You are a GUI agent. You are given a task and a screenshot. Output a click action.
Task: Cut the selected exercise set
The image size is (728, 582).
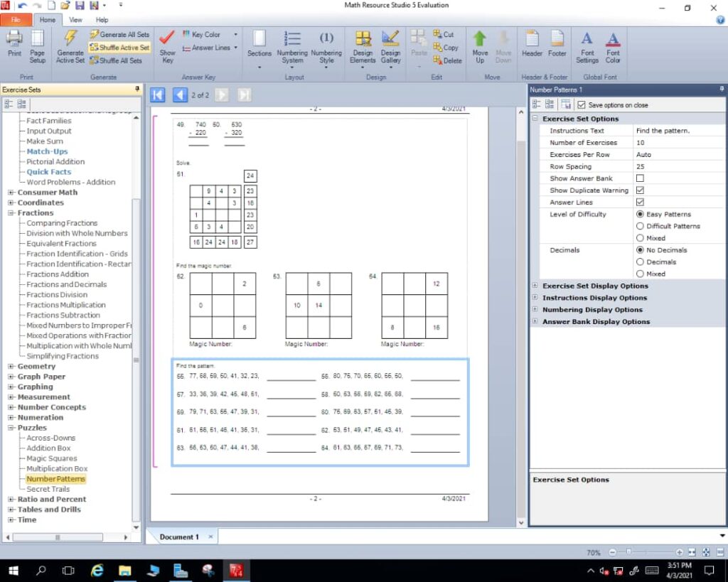pos(444,34)
